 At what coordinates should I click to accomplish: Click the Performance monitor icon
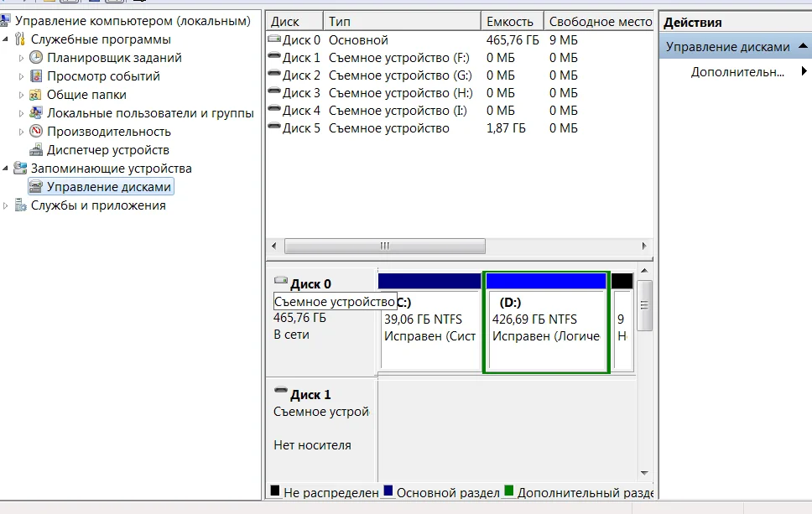pyautogui.click(x=36, y=132)
